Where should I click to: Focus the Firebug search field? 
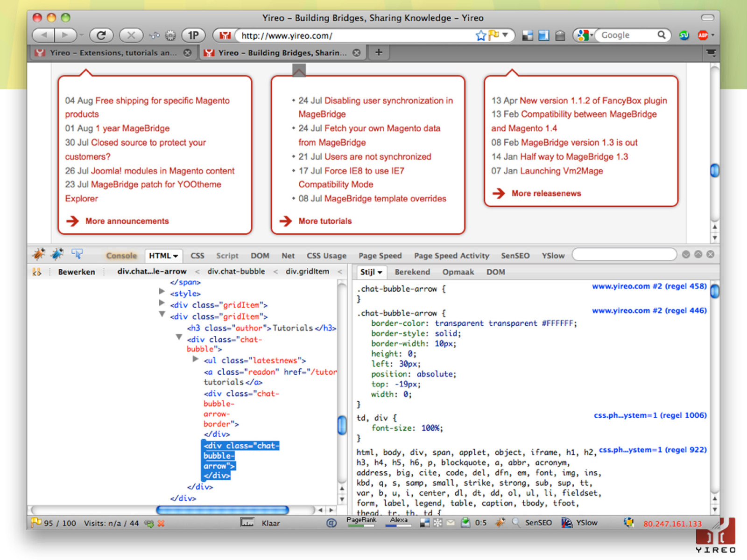[624, 255]
